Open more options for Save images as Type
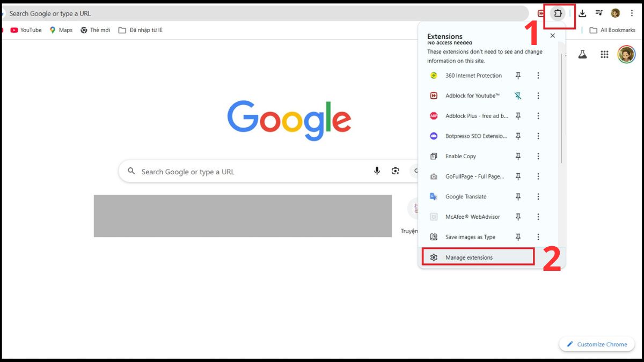Image resolution: width=644 pixels, height=362 pixels. [x=538, y=237]
